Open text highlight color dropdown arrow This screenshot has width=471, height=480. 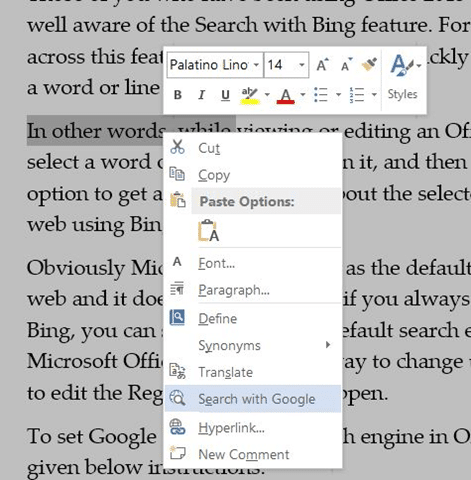(x=267, y=95)
